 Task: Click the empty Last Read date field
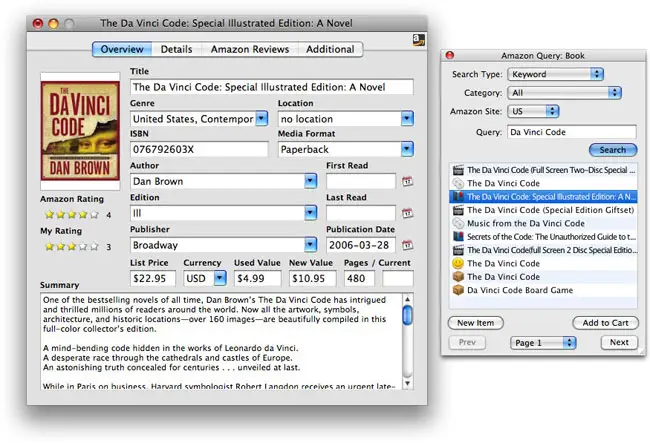click(361, 213)
